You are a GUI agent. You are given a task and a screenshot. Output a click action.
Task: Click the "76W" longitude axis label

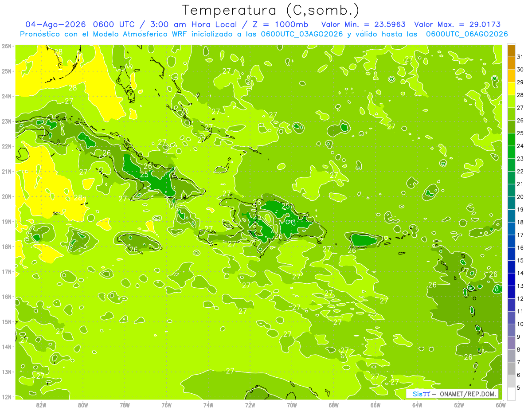coord(167,405)
